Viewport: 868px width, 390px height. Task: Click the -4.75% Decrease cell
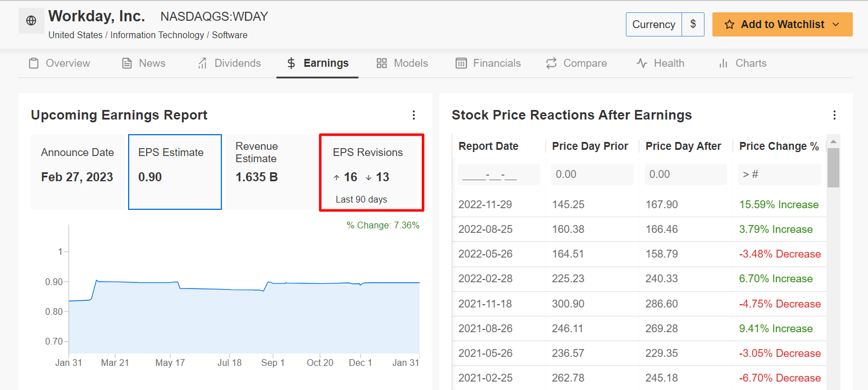pos(780,304)
